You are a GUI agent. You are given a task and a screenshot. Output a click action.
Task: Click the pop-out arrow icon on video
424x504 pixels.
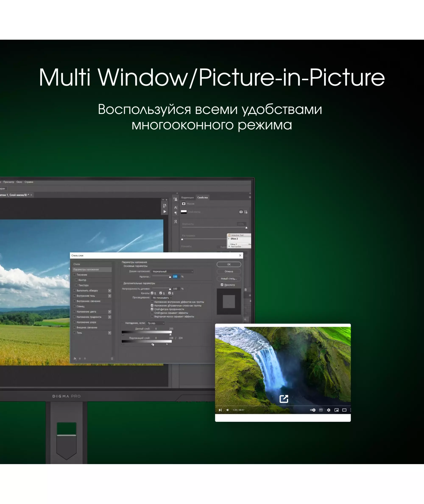(x=284, y=399)
